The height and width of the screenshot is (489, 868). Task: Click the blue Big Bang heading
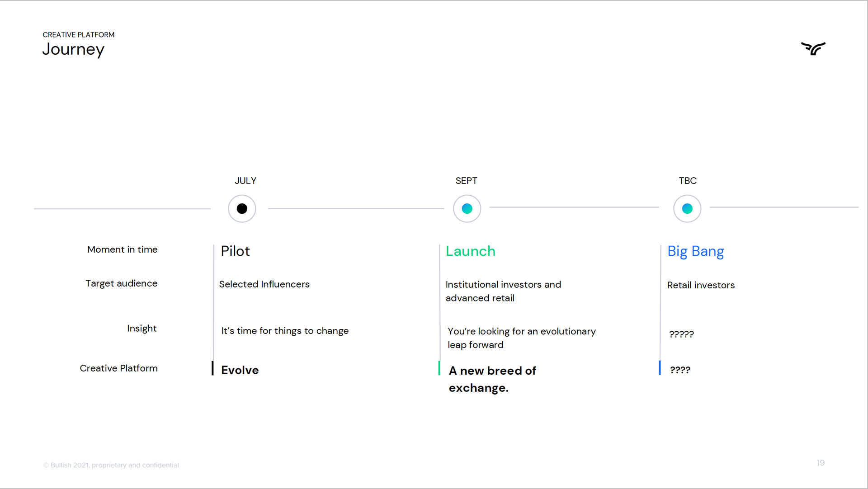pos(696,252)
